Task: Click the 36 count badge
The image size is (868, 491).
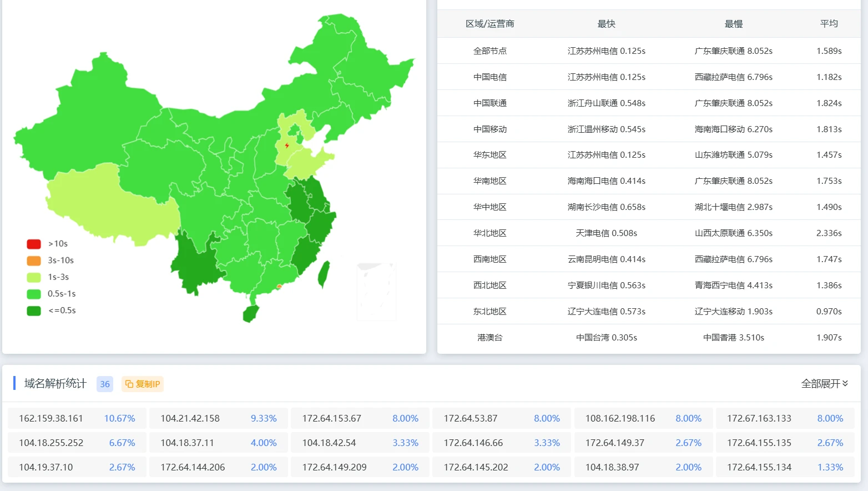Action: 105,384
